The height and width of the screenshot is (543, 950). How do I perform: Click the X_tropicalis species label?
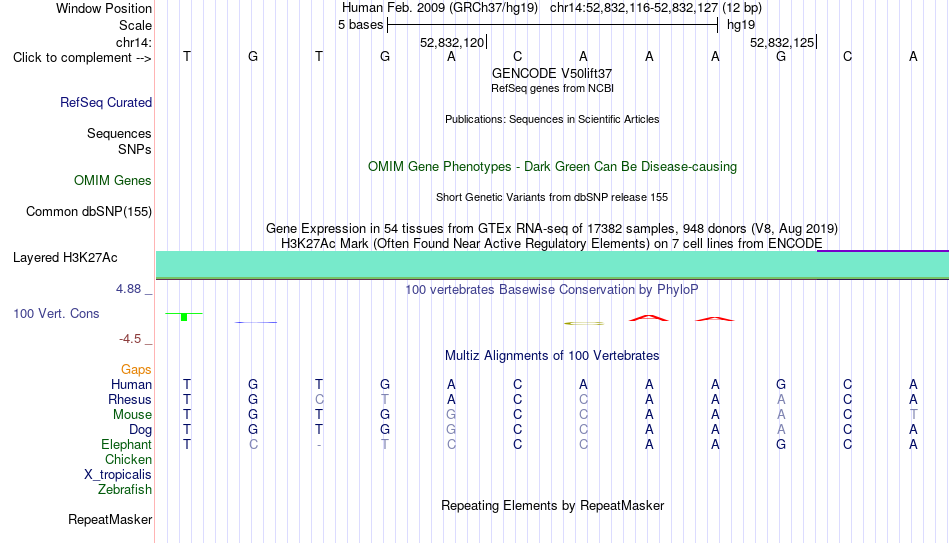[x=118, y=475]
